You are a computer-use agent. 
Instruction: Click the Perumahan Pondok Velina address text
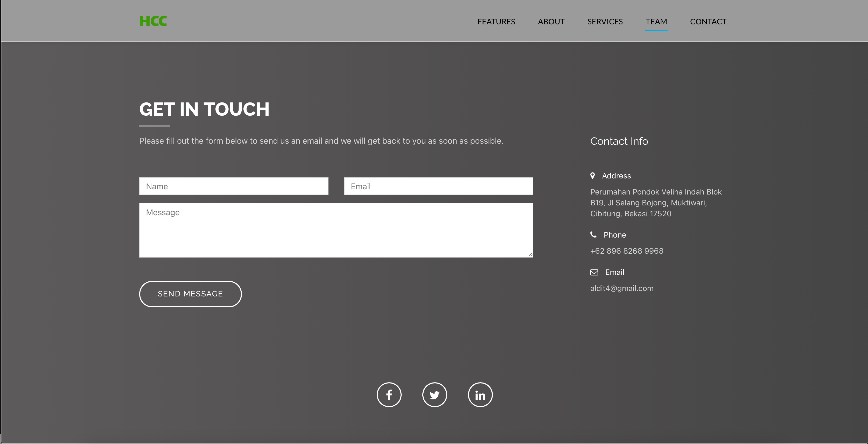tap(655, 203)
